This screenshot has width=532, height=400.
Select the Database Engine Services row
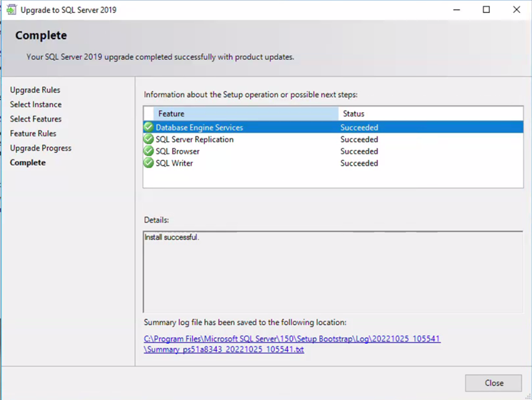(333, 127)
